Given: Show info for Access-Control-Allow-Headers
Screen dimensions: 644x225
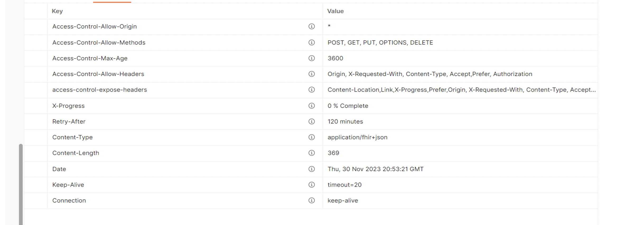Looking at the screenshot, I should click(x=311, y=74).
